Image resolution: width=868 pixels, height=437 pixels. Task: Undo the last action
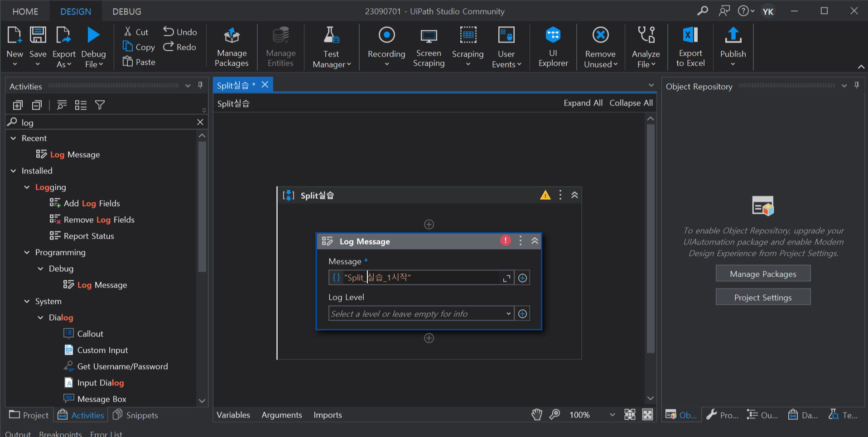coord(180,32)
